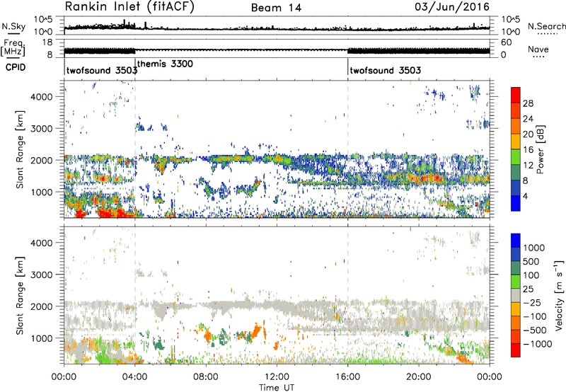Click 'twofsound 3503' label starting at 00:00
The width and height of the screenshot is (566, 392).
click(x=102, y=70)
